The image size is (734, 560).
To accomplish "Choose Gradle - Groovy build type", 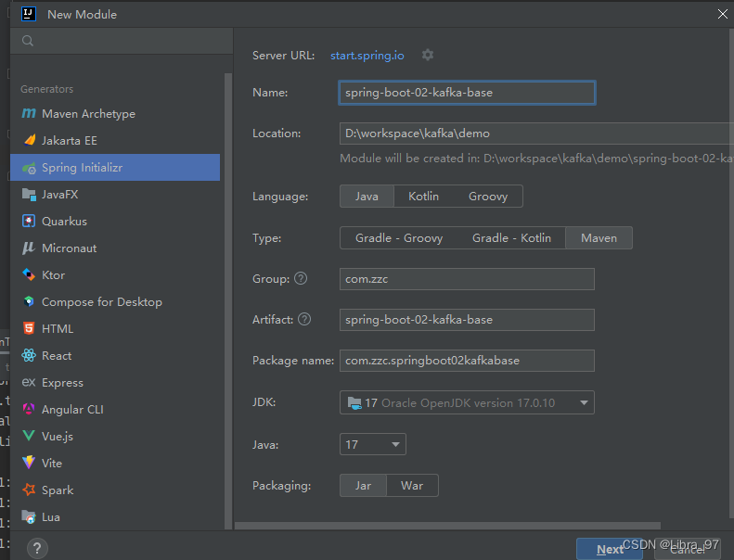I will (399, 237).
